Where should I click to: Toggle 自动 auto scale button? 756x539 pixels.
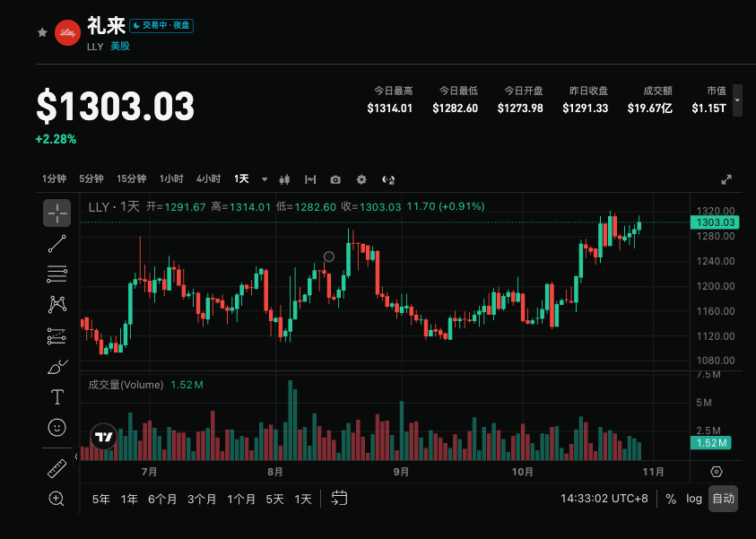[x=723, y=499]
